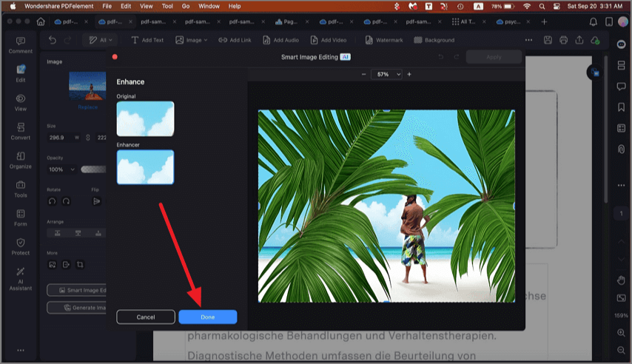Open the Tool menu in menu bar
The image size is (632, 364).
167,6
